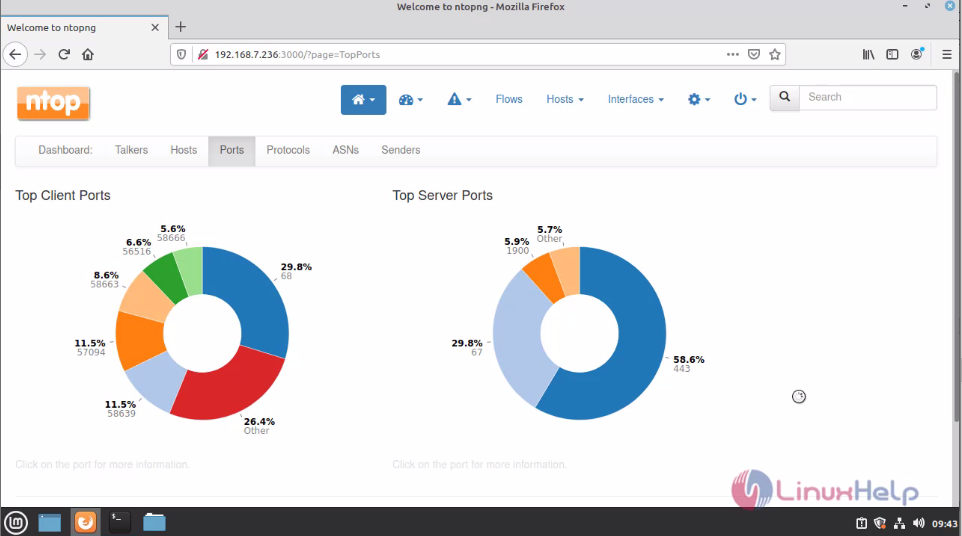The height and width of the screenshot is (536, 962).
Task: Click the 29.8% label for port 68
Action: [296, 267]
